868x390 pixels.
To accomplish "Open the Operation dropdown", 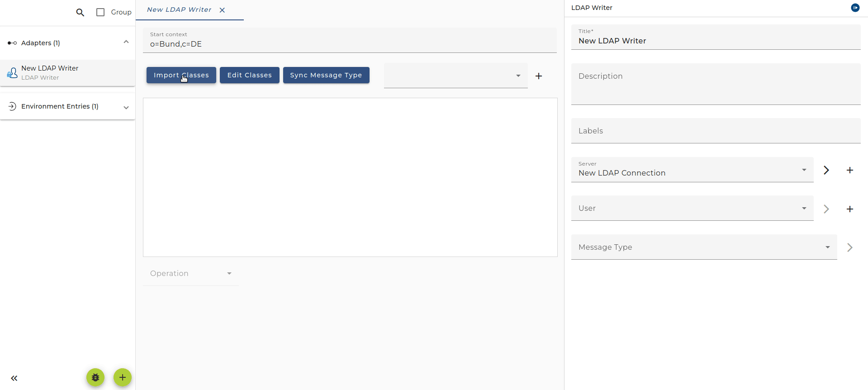I will (x=191, y=273).
